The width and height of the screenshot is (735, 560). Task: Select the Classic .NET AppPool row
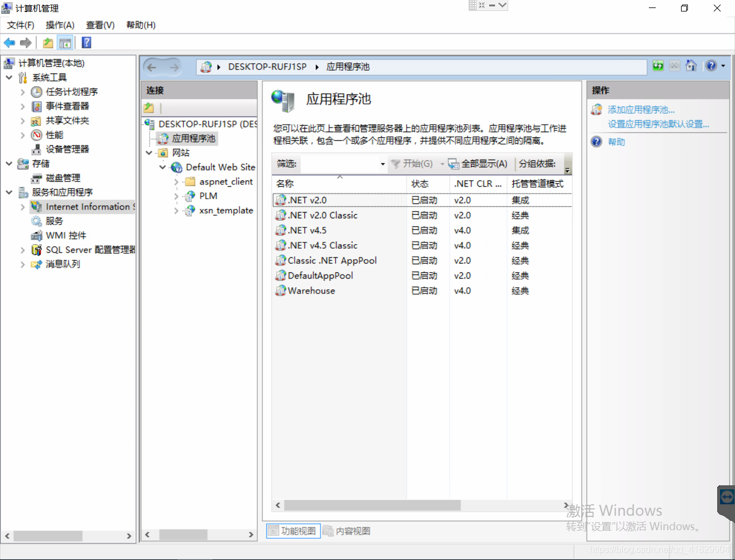point(422,260)
